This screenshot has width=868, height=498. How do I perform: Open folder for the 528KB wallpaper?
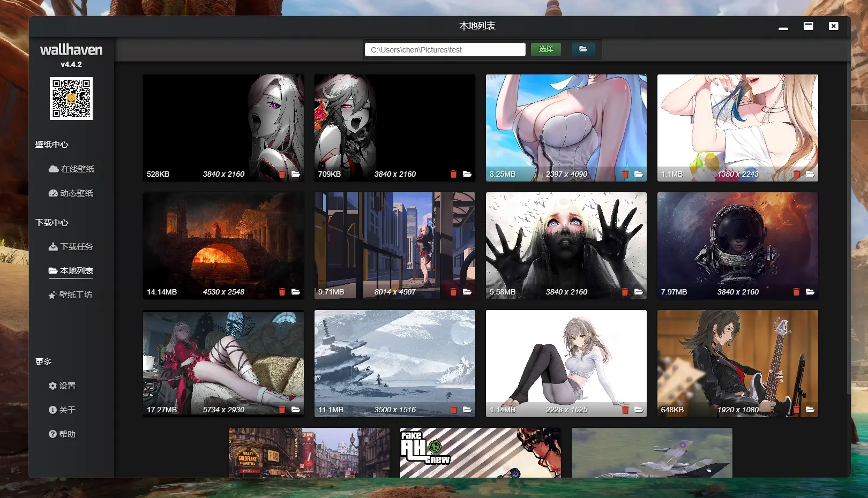coord(296,174)
